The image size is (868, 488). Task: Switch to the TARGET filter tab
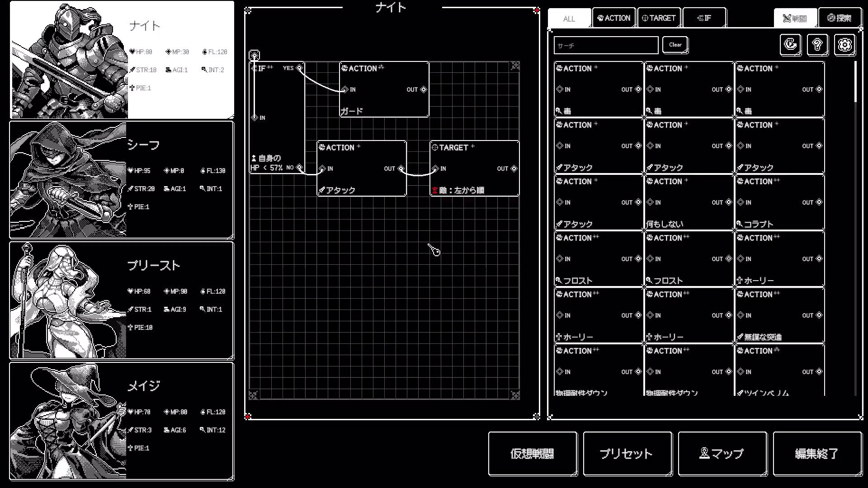(659, 19)
